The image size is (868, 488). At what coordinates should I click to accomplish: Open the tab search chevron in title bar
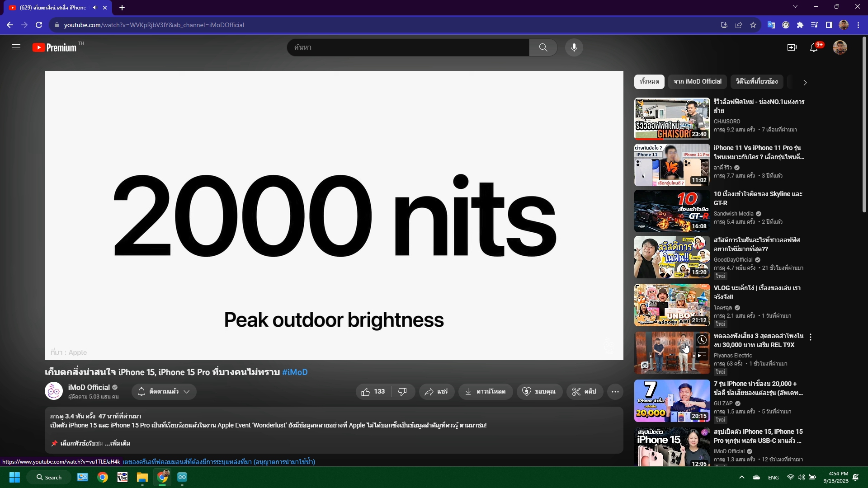(x=795, y=6)
